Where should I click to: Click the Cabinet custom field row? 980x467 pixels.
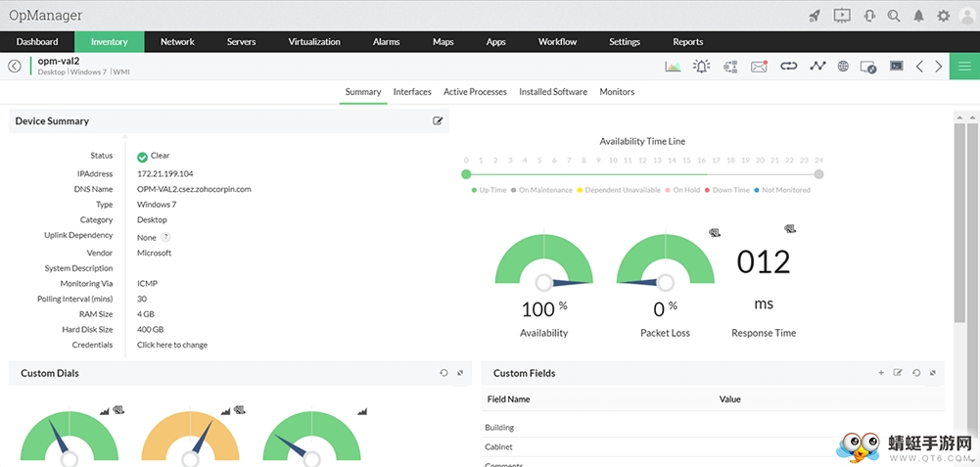(x=713, y=447)
